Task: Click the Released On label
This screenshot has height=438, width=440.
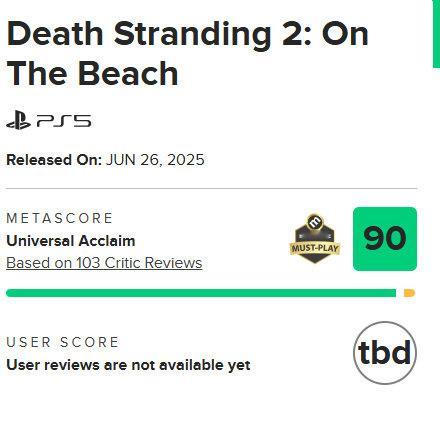Action: 54,160
